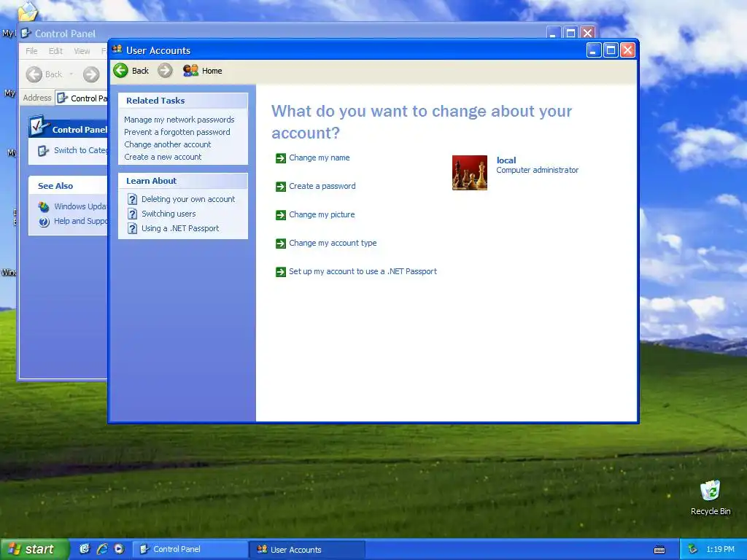Click Show Desktop in Quick Launch

click(85, 549)
